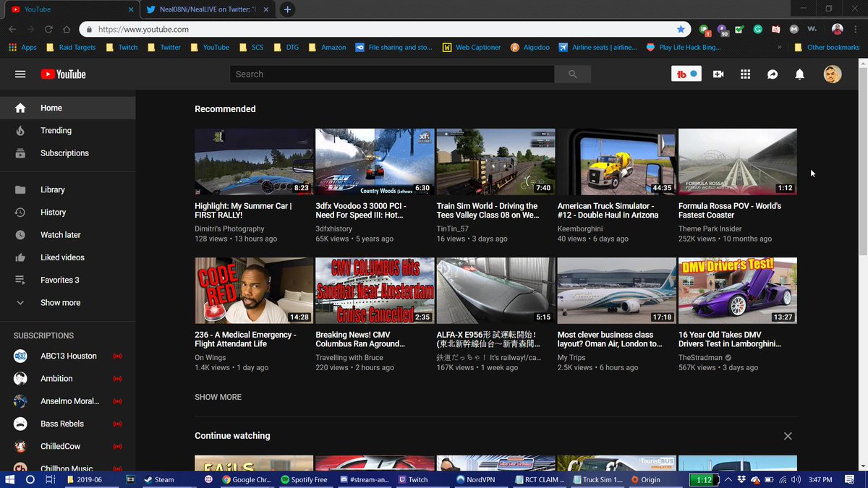Open CMV Columbus Ran Aground video title

(360, 339)
